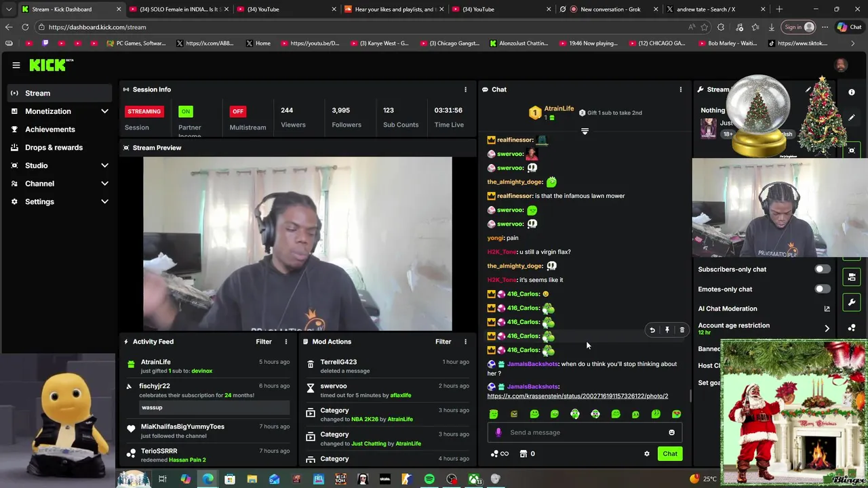The height and width of the screenshot is (488, 868).
Task: Expand Account age restriction chevron
Action: pyautogui.click(x=827, y=329)
